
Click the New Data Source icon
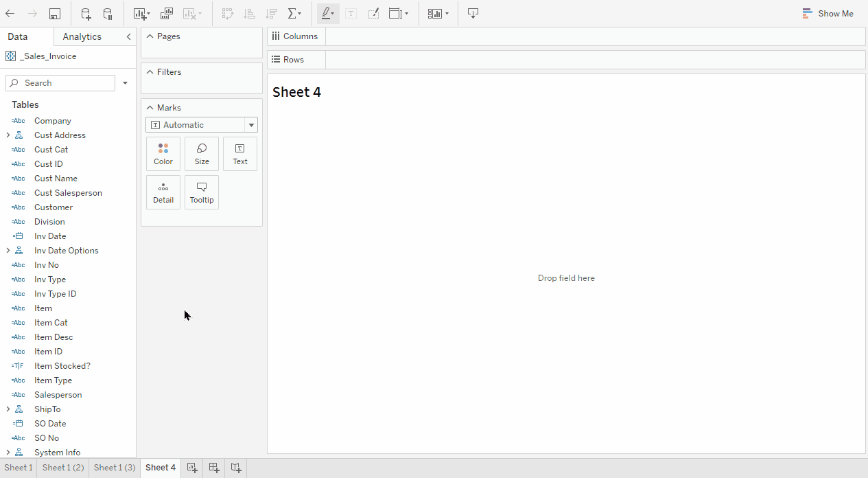86,14
